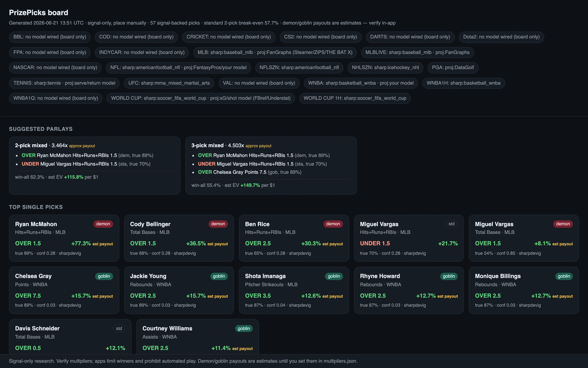This screenshot has height=368, width=588.
Task: Open the Ben Rice Hits+Runs+RBIs card
Action: [294, 238]
